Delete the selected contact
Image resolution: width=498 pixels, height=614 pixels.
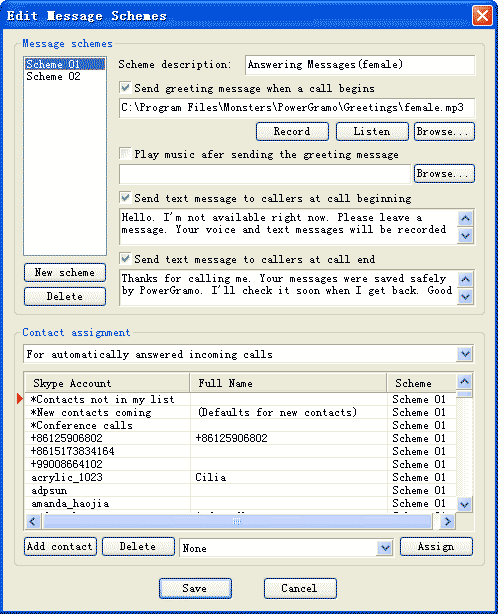[138, 546]
